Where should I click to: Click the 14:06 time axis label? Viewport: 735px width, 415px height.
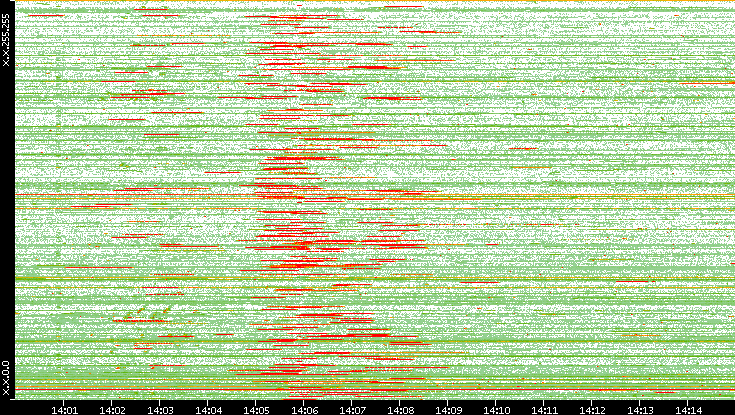pos(304,410)
